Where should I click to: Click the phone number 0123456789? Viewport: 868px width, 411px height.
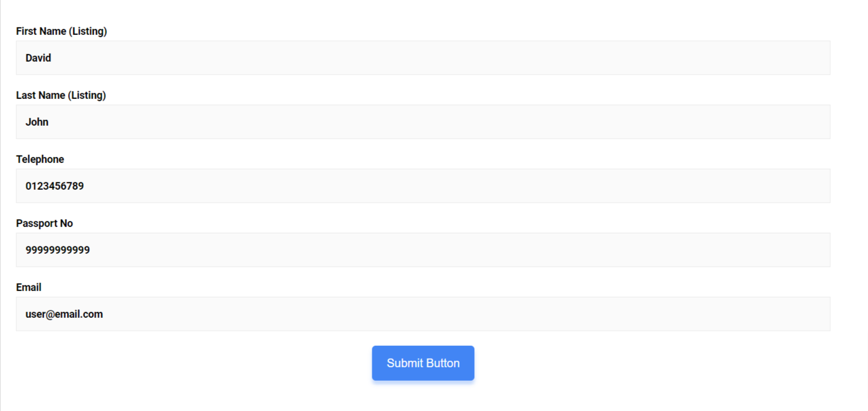pos(55,186)
